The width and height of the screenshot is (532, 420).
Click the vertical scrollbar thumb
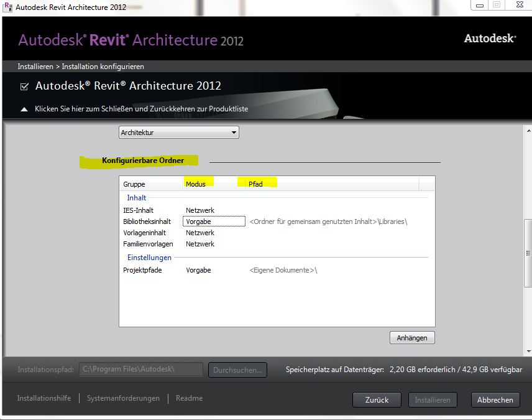528,253
